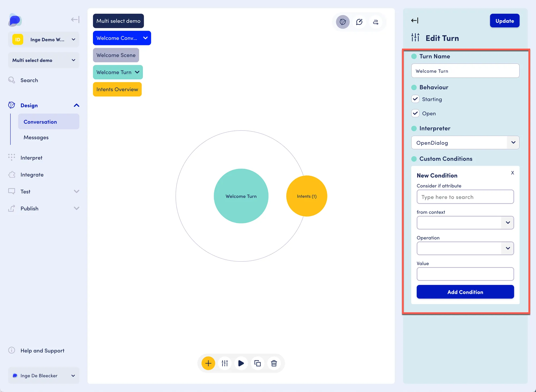This screenshot has height=392, width=536.
Task: Uncheck the Starting behaviour checkbox
Action: pyautogui.click(x=415, y=99)
